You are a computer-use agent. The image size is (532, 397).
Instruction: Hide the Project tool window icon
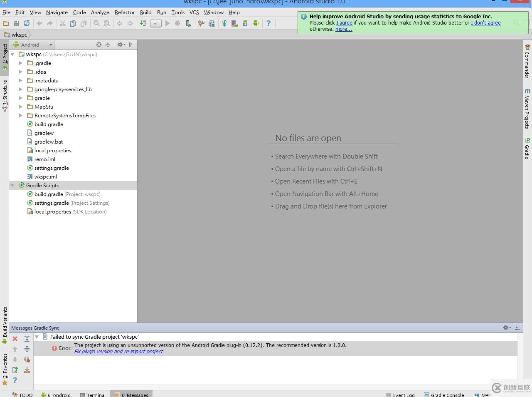131,45
